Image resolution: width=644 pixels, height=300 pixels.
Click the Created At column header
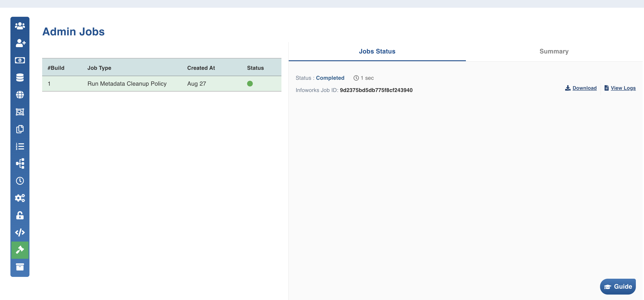click(x=201, y=68)
